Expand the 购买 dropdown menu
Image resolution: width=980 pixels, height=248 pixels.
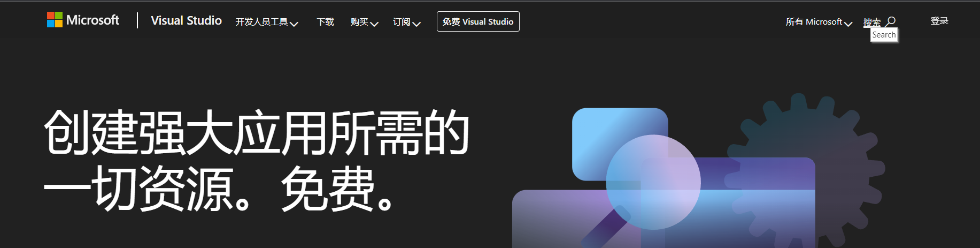(364, 22)
